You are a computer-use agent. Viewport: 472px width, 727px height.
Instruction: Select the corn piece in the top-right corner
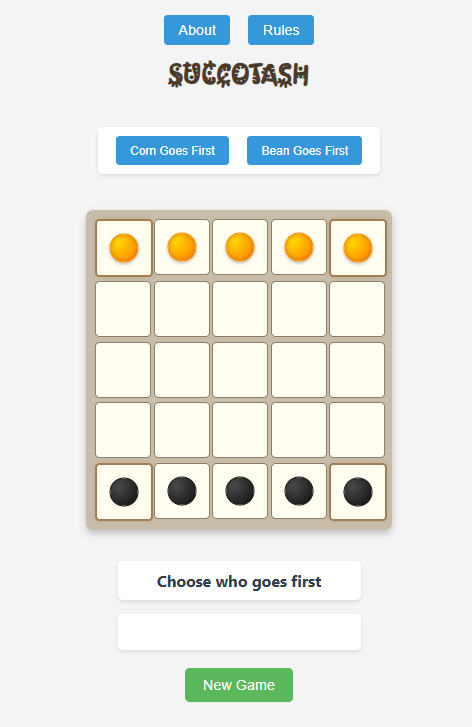point(357,248)
